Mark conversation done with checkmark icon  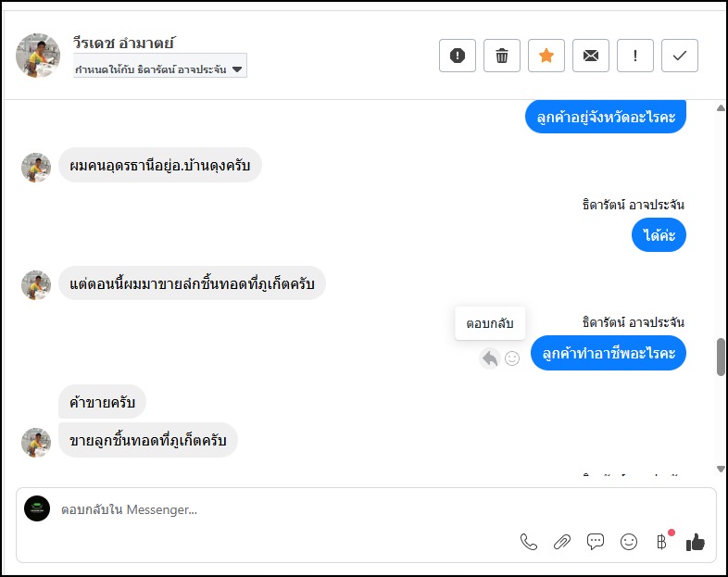pyautogui.click(x=680, y=56)
